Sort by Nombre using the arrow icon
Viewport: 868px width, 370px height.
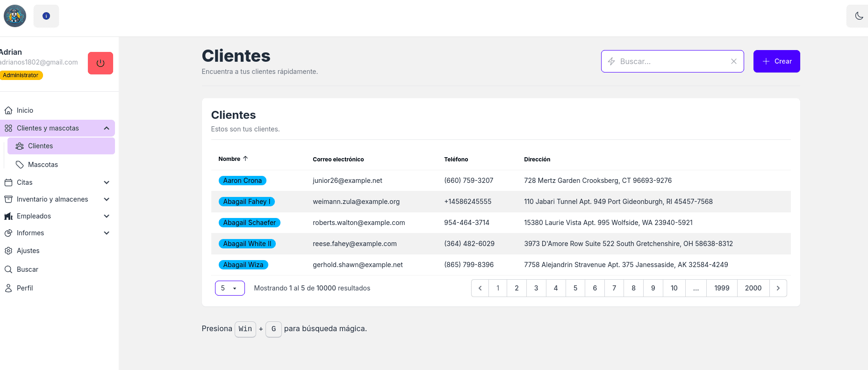[245, 159]
